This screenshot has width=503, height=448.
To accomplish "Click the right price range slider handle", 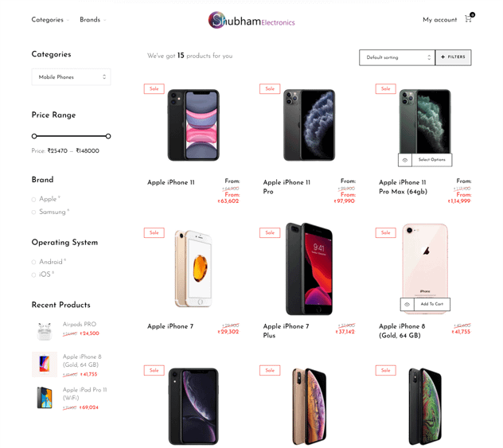I will pyautogui.click(x=108, y=136).
